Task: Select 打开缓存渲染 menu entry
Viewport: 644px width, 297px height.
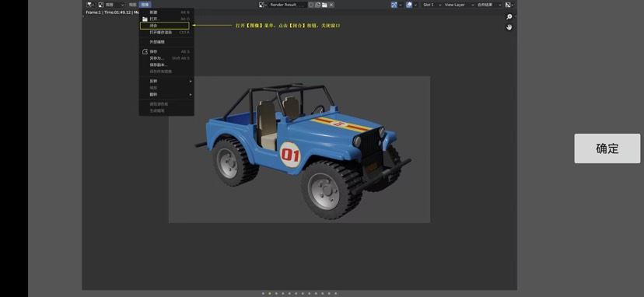Action: 166,32
